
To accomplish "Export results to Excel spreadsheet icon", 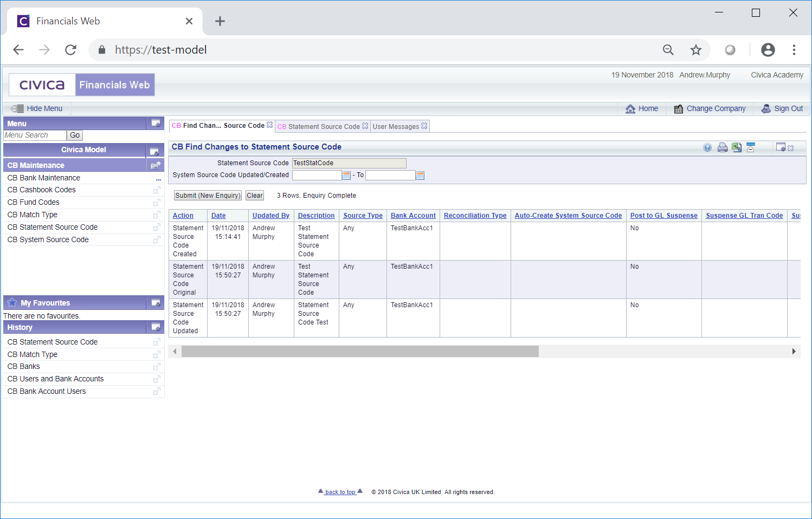I will (x=736, y=147).
